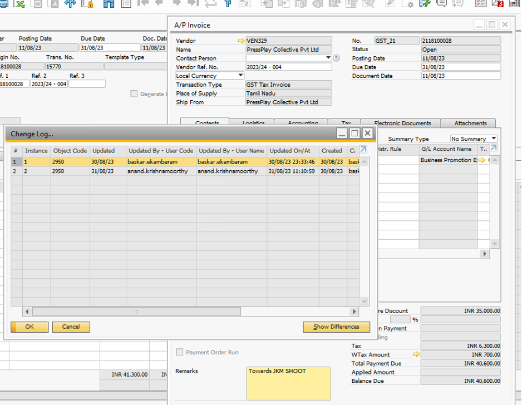
Task: Open Query Manager wrench icon
Action: point(425,4)
